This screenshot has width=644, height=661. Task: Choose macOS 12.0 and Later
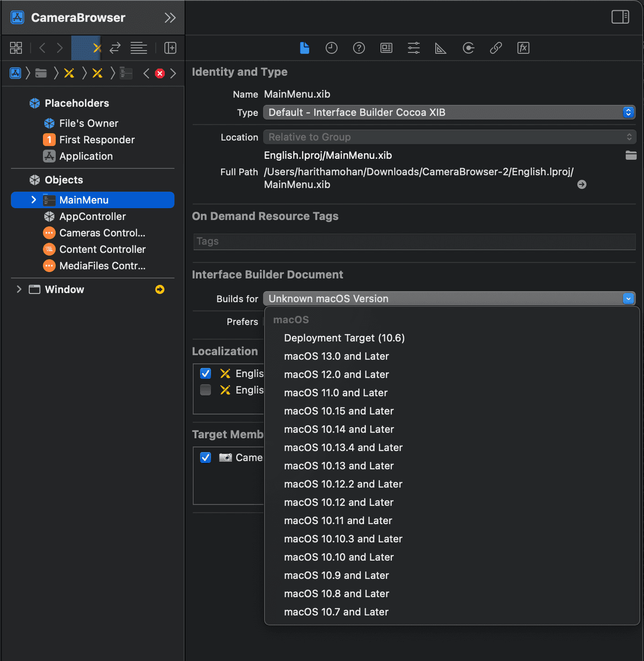tap(452, 374)
